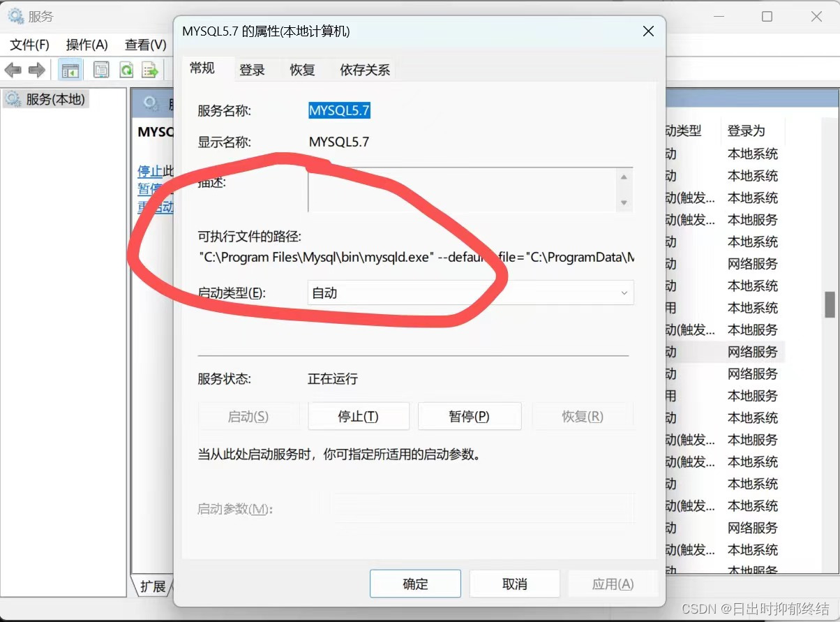Open the 操作(A) menu

coord(87,45)
